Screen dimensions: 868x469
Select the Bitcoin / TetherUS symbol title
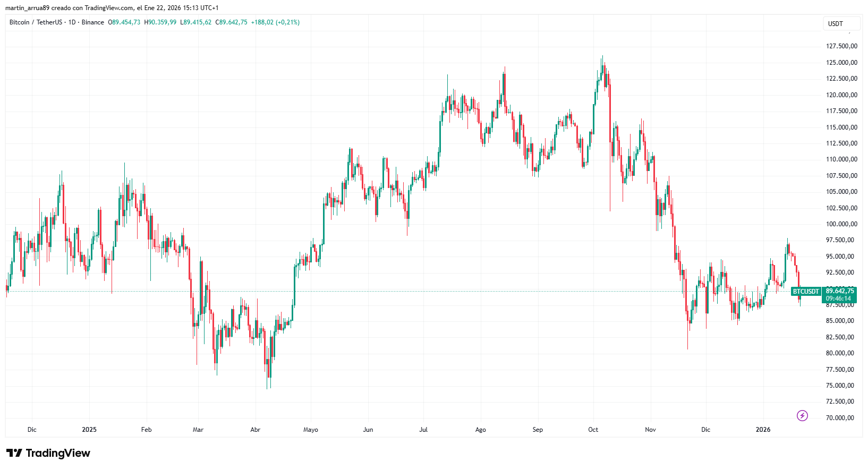[x=36, y=22]
